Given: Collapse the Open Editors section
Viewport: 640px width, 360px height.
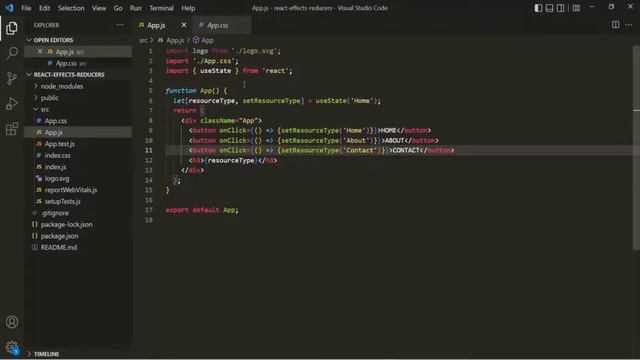Looking at the screenshot, I should tap(53, 40).
